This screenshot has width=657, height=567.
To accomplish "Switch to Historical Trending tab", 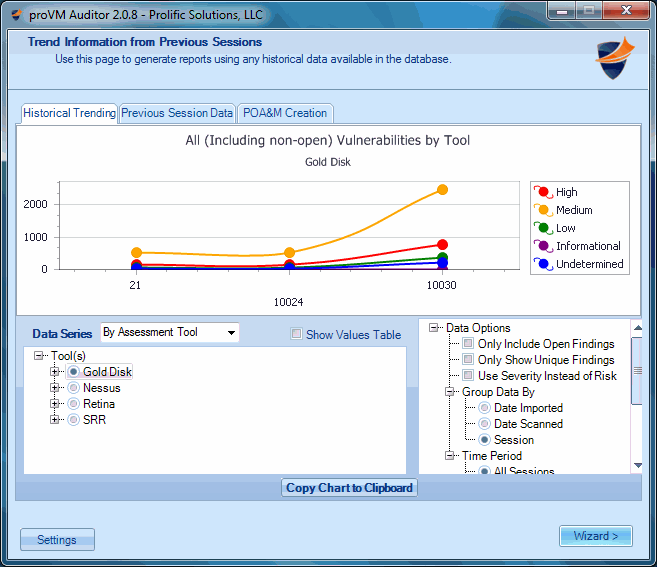I will click(x=69, y=113).
